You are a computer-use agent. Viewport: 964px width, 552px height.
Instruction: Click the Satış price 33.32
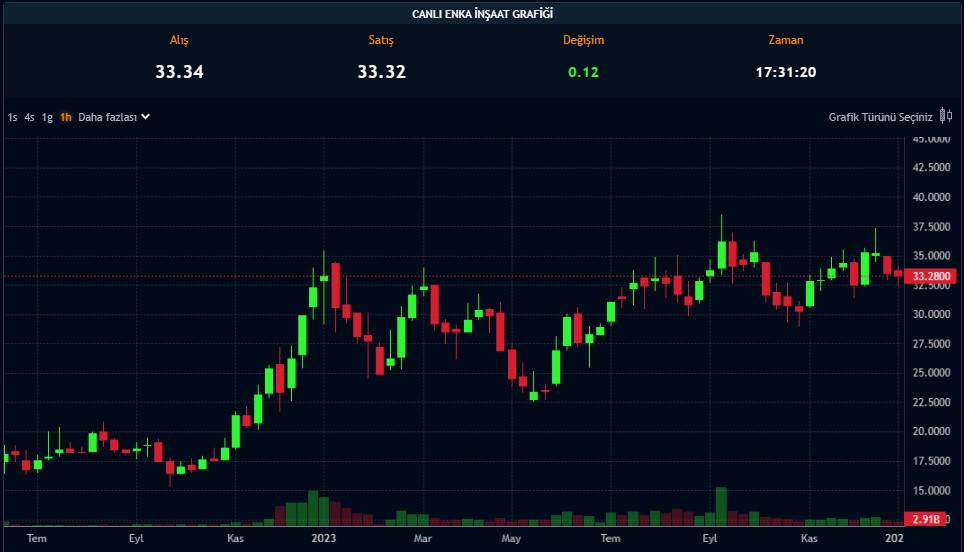tap(381, 72)
